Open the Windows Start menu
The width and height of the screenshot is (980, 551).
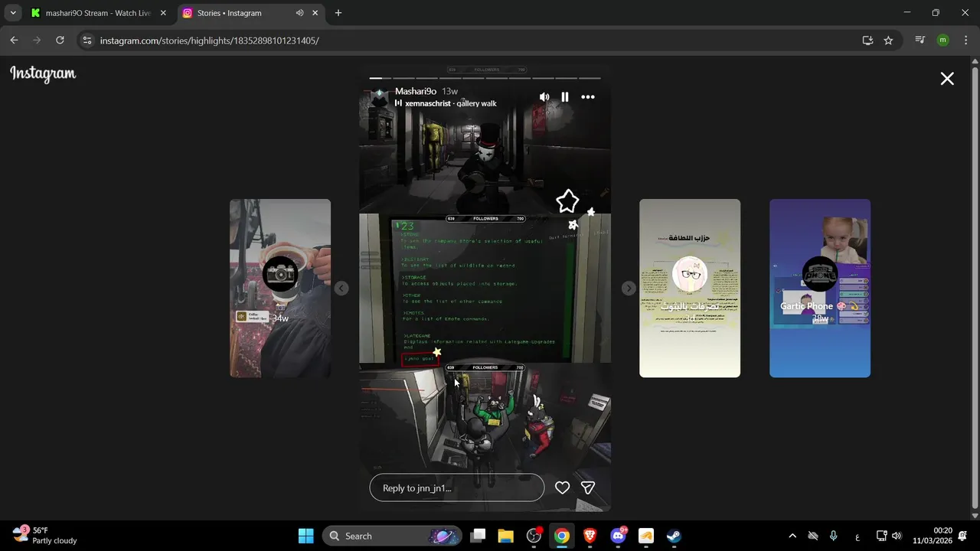click(x=305, y=536)
